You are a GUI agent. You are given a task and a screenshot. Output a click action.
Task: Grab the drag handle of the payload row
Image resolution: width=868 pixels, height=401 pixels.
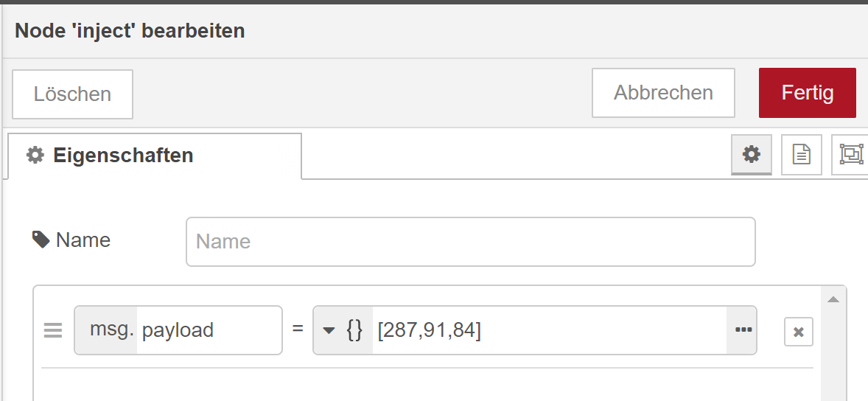coord(53,331)
